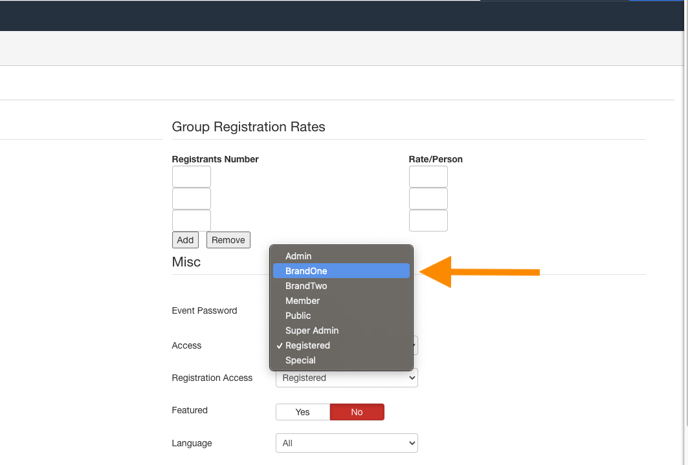Screen dimensions: 688x465
Task: Focus the third Registrants Number field
Action: (x=191, y=220)
